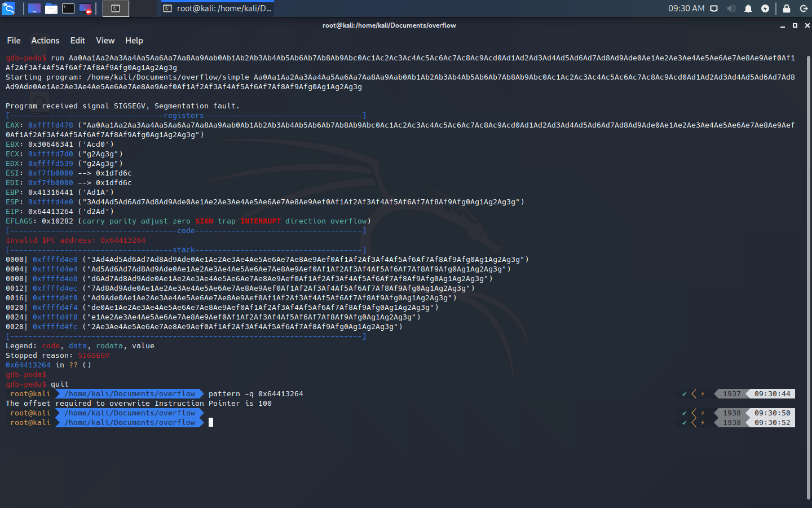Open the Help menu
This screenshot has width=812, height=508.
coord(134,41)
